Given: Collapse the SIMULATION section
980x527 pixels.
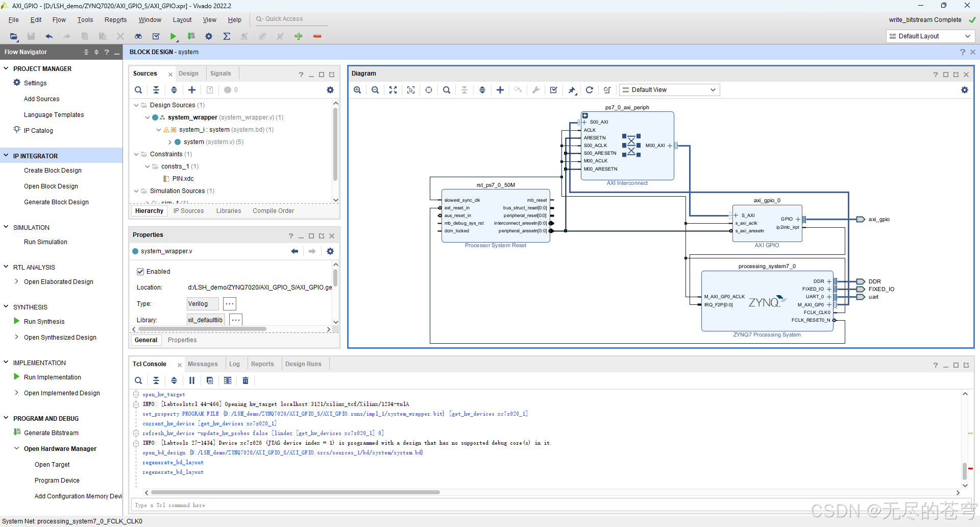Looking at the screenshot, I should click(6, 227).
